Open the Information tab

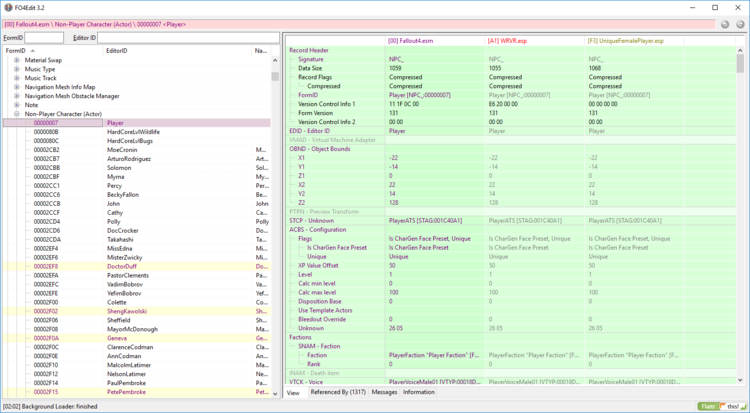[x=419, y=392]
